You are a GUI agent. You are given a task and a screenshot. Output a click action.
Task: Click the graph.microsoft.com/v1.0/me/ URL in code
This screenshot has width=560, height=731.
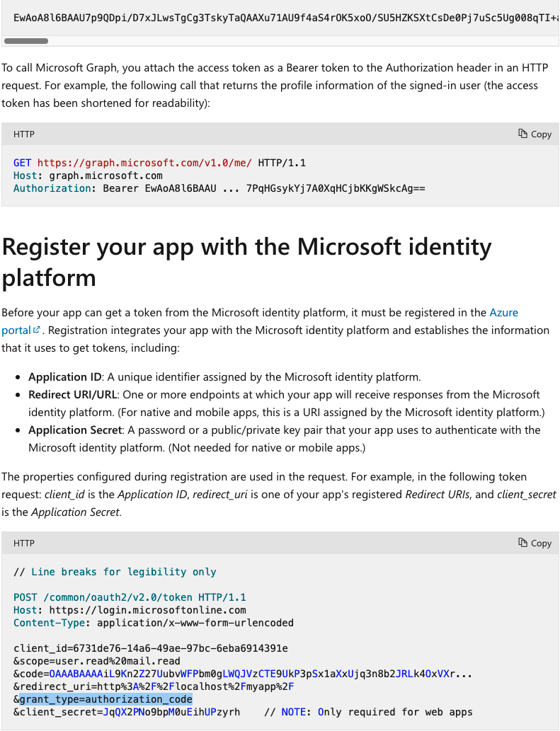tap(144, 163)
